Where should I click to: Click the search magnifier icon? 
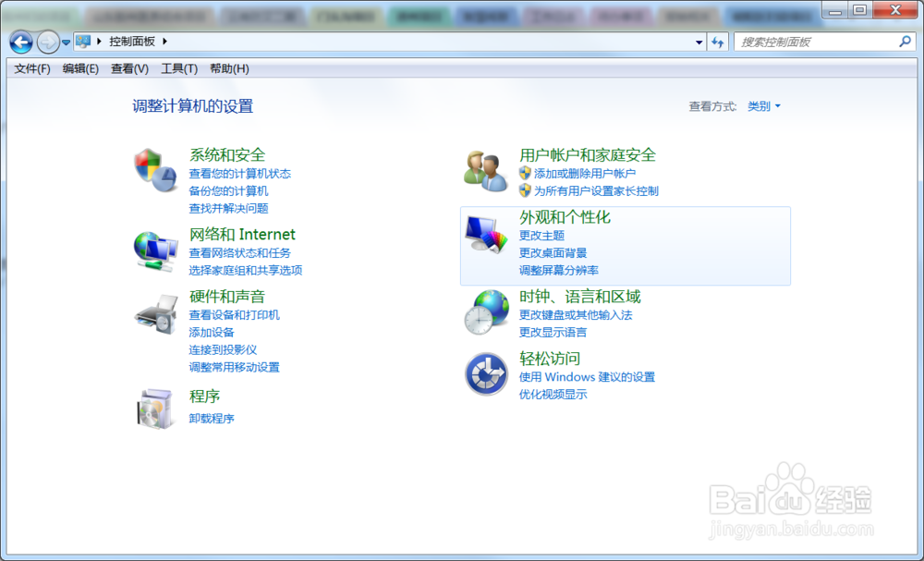coord(905,42)
